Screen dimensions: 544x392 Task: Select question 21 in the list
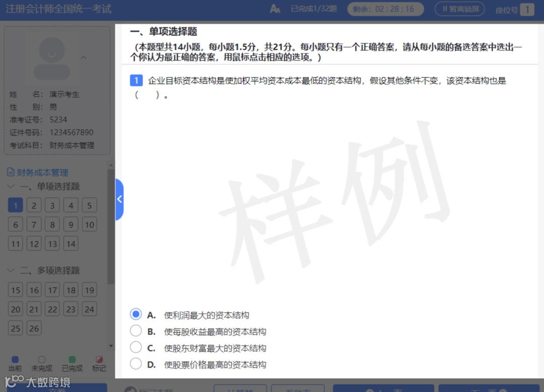tap(34, 309)
